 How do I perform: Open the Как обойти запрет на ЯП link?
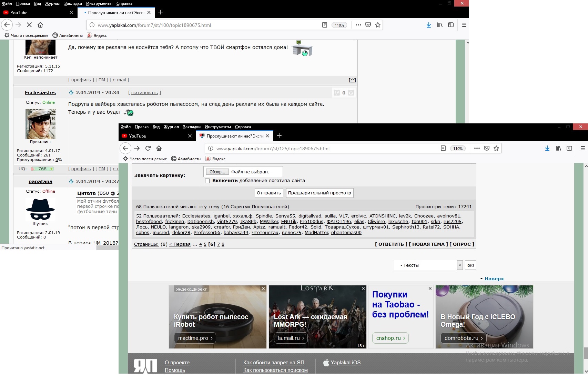point(274,363)
